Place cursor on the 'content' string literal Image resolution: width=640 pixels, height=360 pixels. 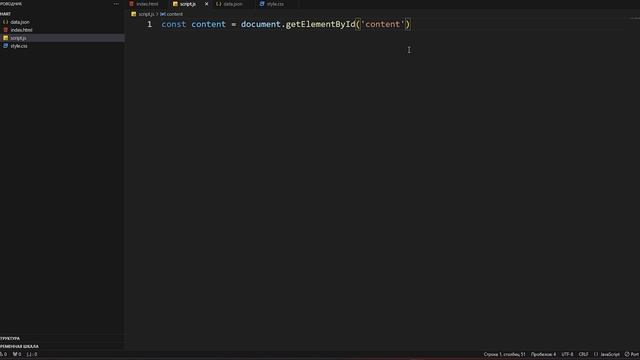382,24
